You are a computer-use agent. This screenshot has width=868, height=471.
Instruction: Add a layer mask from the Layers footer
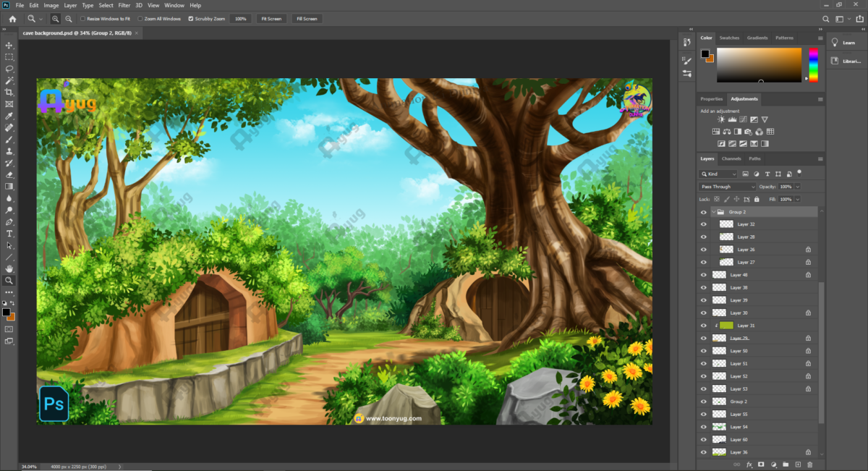(x=761, y=464)
